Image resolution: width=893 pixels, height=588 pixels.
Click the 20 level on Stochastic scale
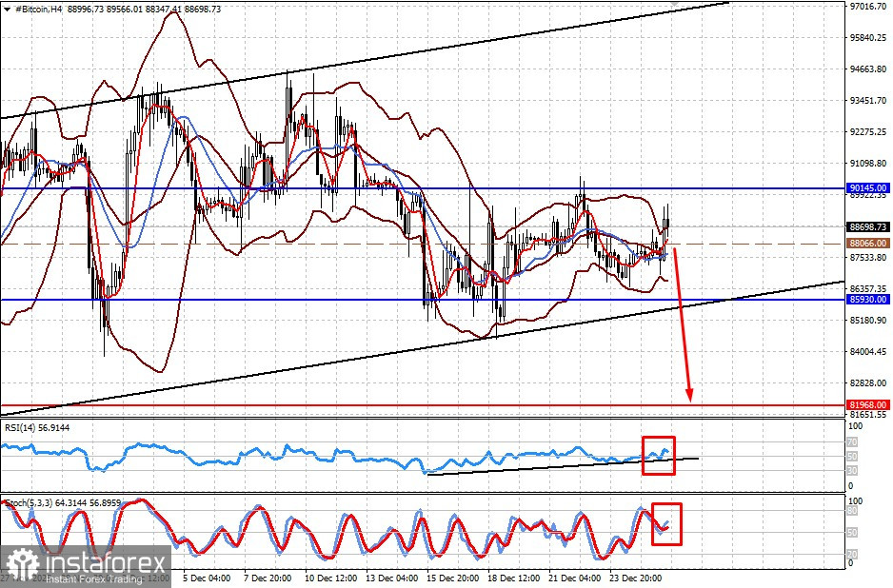pyautogui.click(x=853, y=554)
